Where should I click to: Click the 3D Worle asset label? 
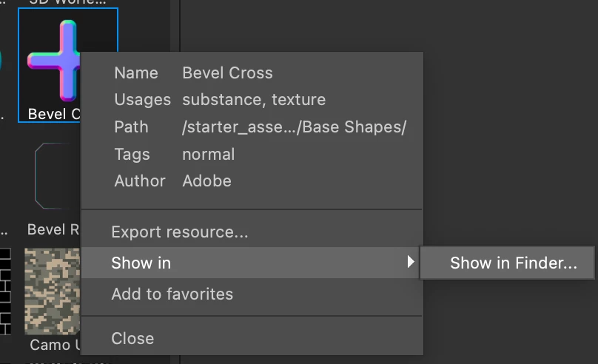pyautogui.click(x=68, y=2)
